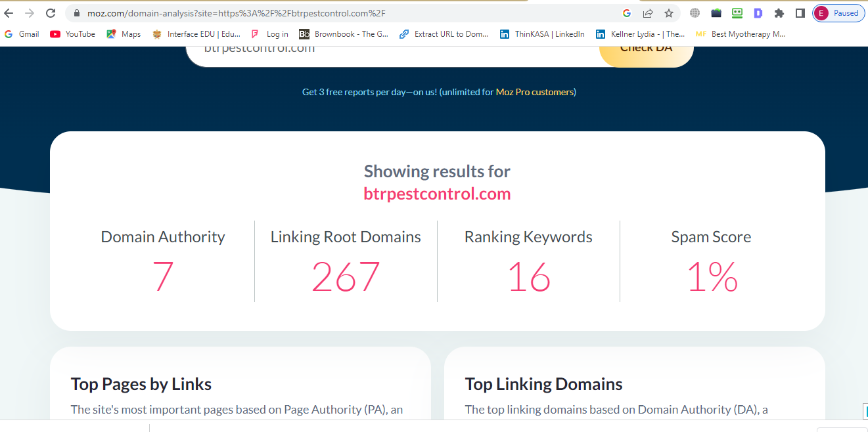Toggle the browser side panel icon
The height and width of the screenshot is (432, 868).
(800, 13)
